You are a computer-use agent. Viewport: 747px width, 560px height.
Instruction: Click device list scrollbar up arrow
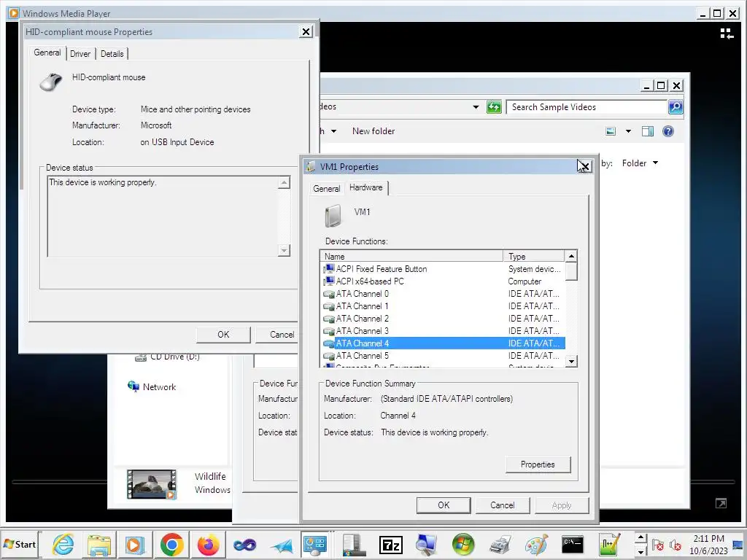[572, 256]
